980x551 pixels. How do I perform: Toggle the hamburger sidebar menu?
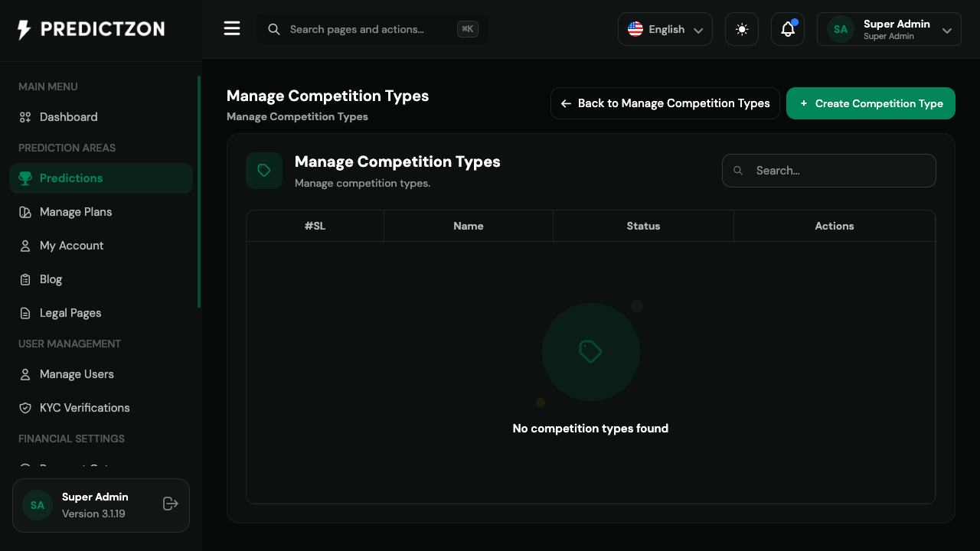[x=232, y=29]
